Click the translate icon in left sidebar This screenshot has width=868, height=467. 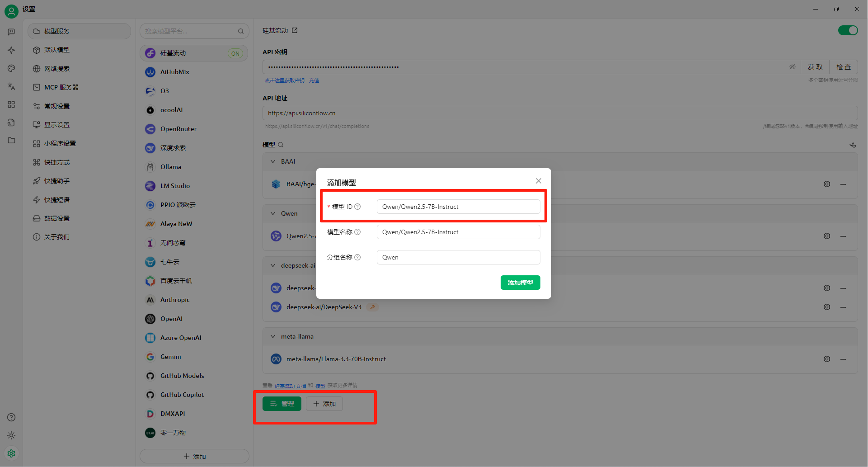[x=11, y=86]
